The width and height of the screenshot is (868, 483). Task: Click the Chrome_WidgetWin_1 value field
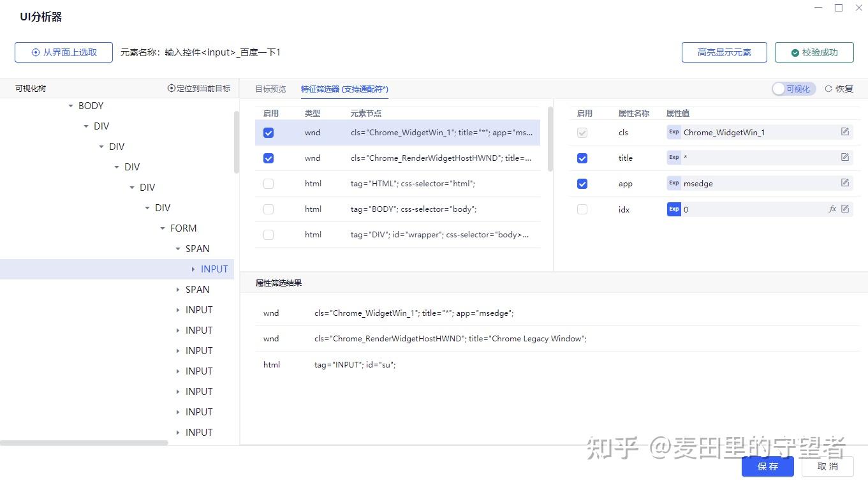coord(760,132)
